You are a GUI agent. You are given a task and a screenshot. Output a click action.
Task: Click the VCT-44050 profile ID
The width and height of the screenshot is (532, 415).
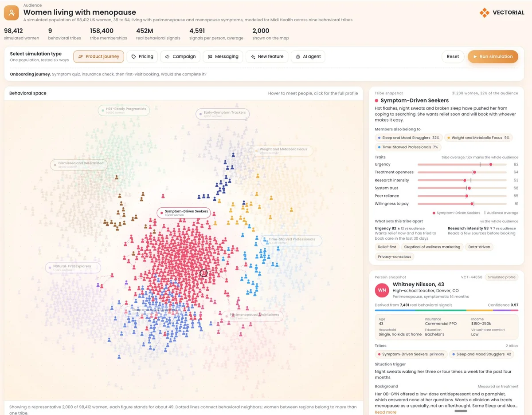pos(472,277)
